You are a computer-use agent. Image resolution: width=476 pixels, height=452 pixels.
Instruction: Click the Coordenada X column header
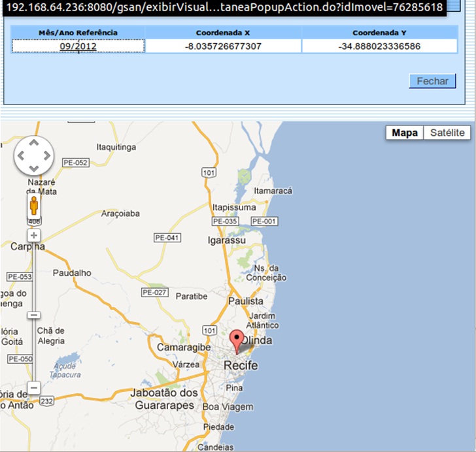click(223, 33)
